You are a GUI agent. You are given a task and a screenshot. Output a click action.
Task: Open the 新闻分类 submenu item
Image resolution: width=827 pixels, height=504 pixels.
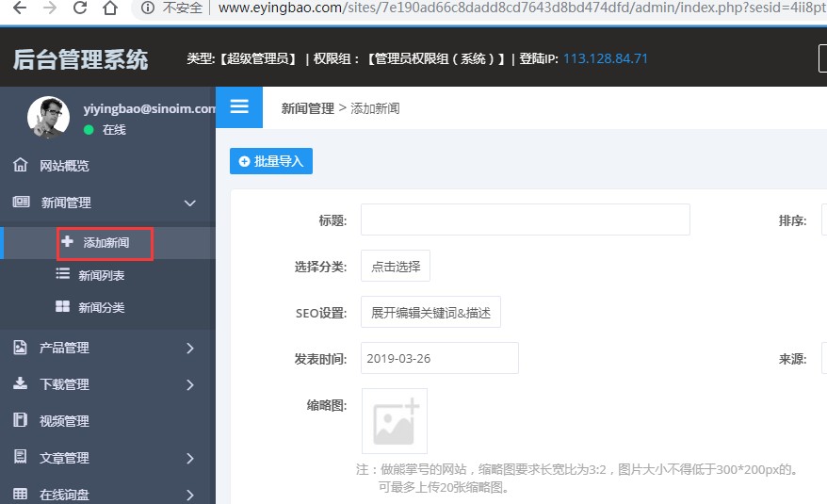[x=101, y=307]
